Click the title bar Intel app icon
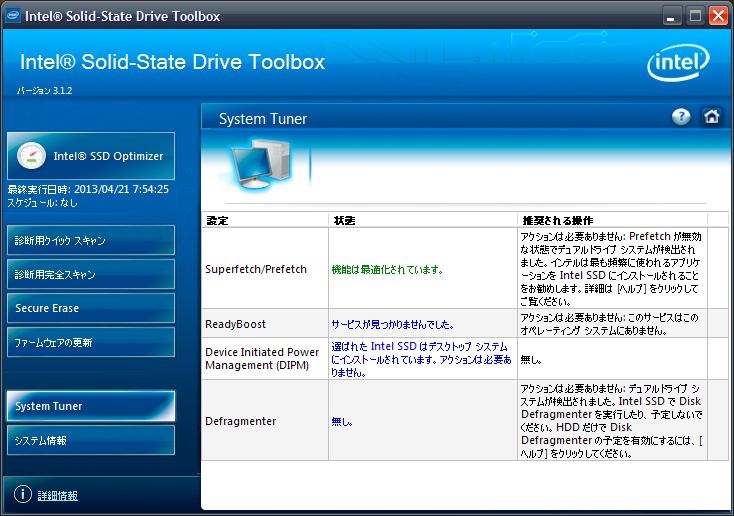The image size is (734, 516). (13, 16)
